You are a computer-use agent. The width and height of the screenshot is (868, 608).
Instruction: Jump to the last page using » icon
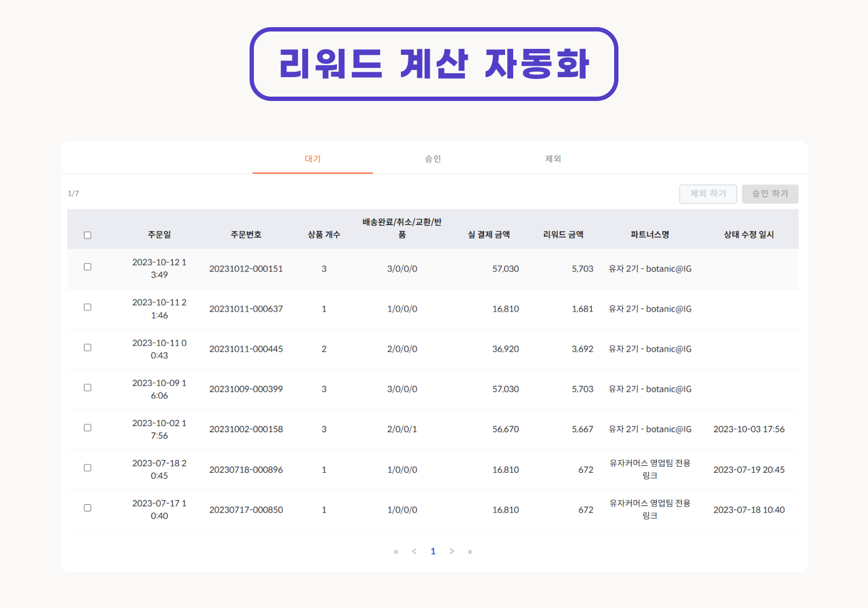tap(470, 551)
